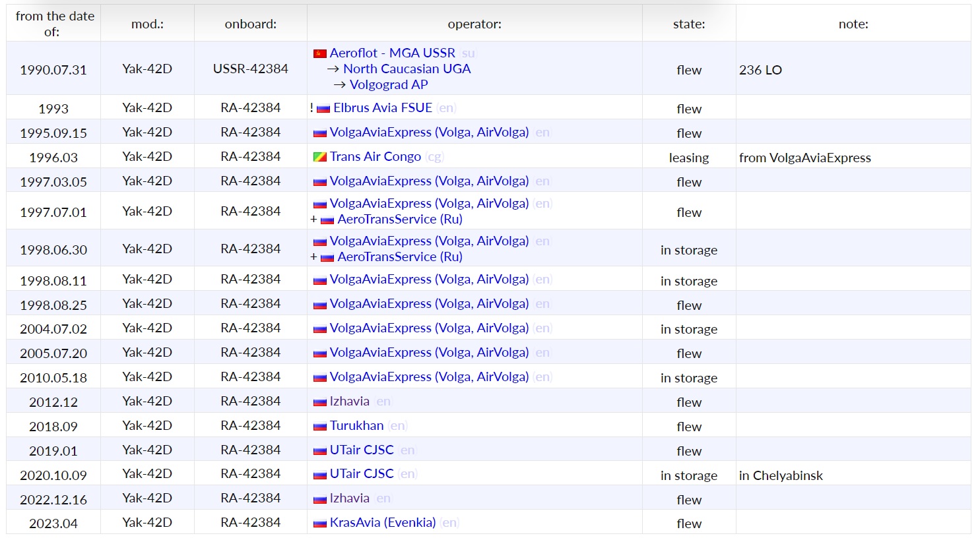Click the flag in the 1998.08.25 row
This screenshot has width=980, height=540.
[x=320, y=304]
